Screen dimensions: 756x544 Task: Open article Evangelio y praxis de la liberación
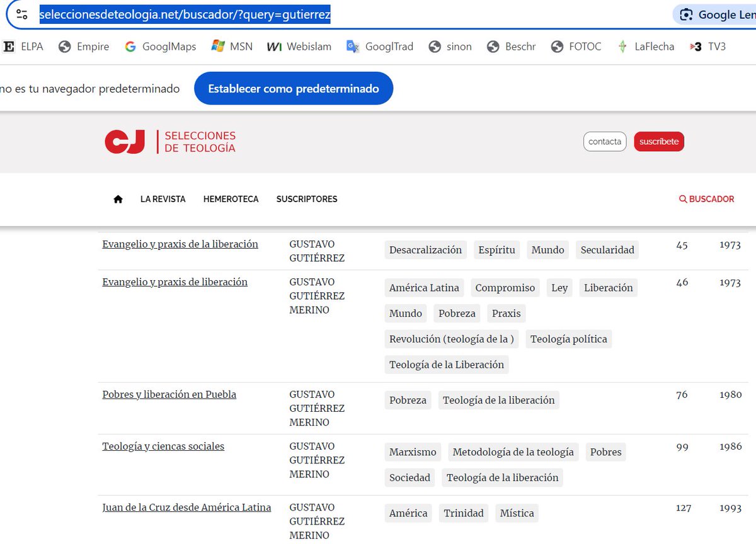point(180,244)
